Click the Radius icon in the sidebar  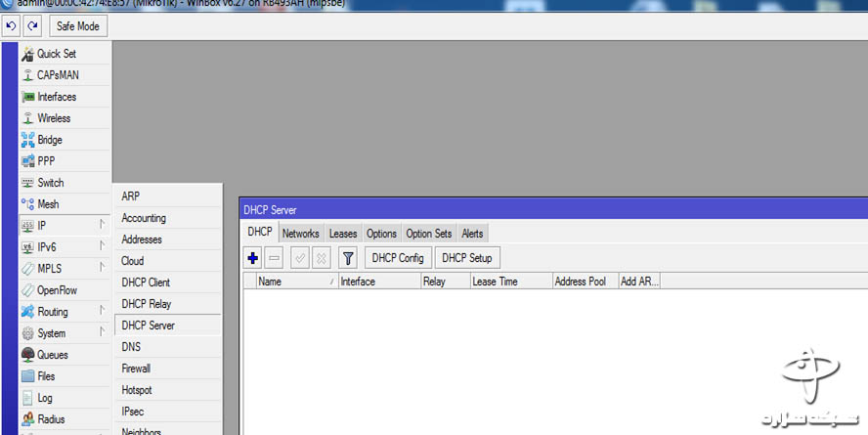tap(27, 419)
